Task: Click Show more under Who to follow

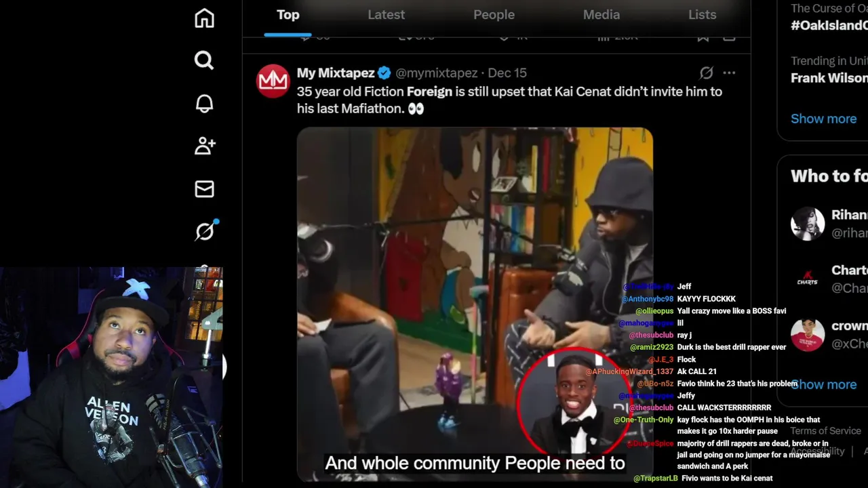Action: pos(823,384)
